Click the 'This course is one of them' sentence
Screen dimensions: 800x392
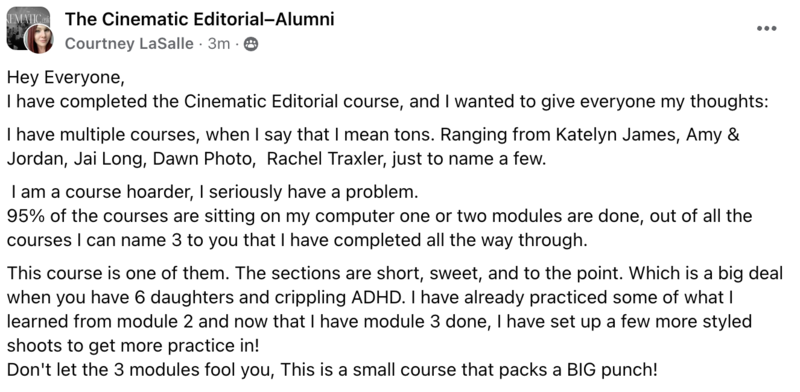coord(119,273)
